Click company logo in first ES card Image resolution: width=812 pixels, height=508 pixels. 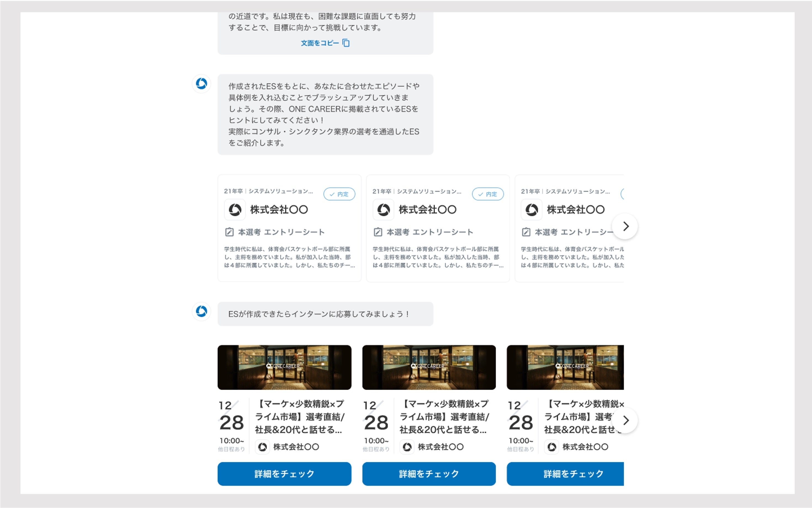(235, 210)
